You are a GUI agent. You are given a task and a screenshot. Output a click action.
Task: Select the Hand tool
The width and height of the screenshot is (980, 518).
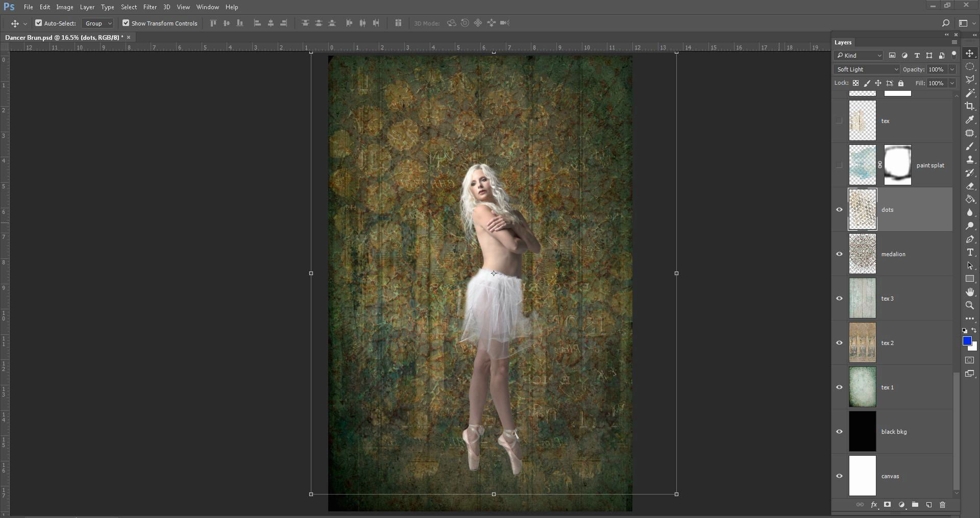coord(970,292)
